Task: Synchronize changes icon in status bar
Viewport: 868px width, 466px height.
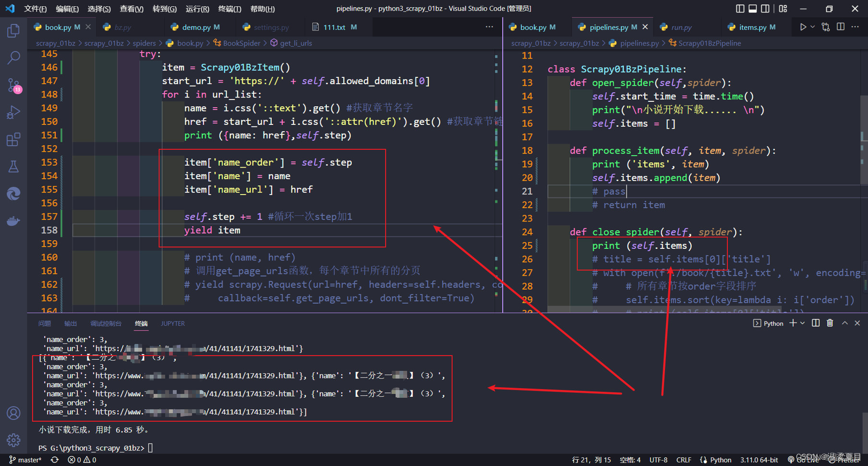Action: [55, 460]
